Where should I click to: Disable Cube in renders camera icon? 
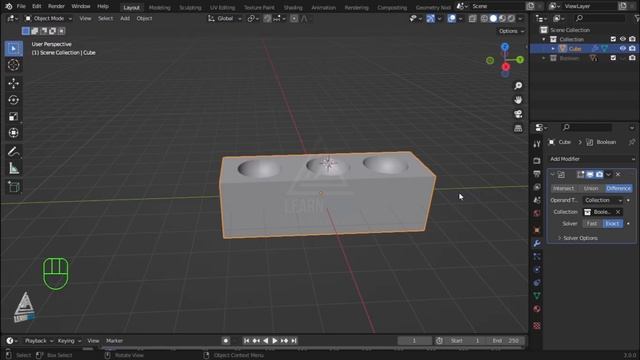632,49
